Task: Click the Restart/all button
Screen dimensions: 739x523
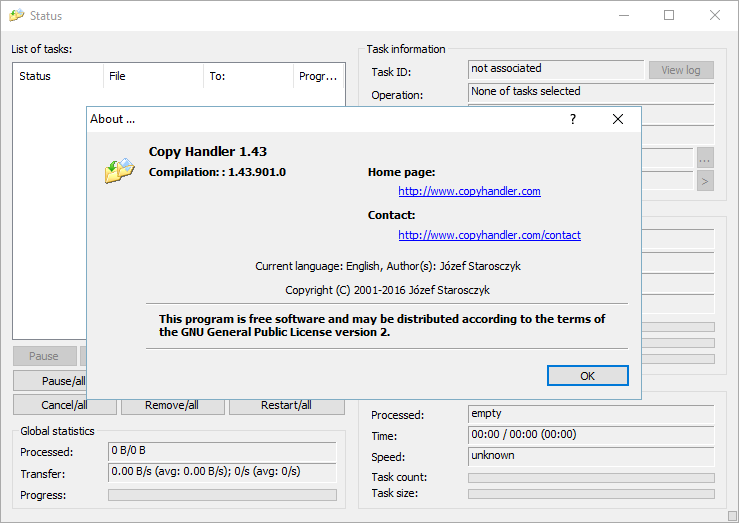Action: (287, 406)
